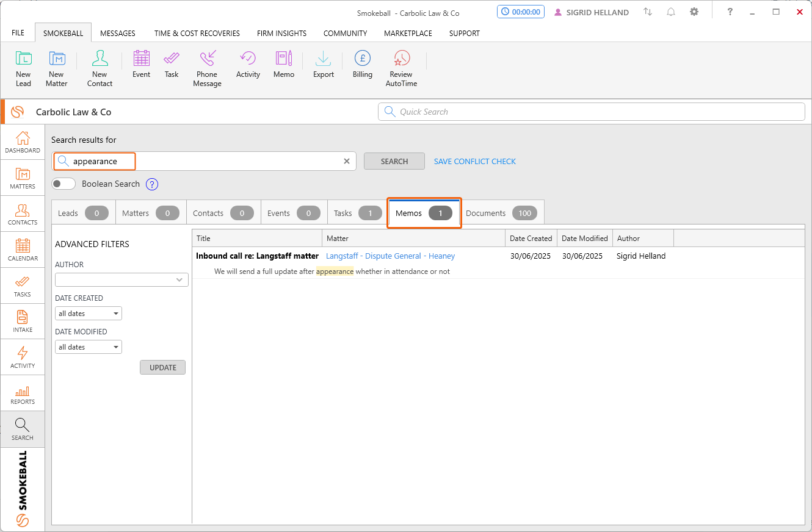Viewport: 812px width, 532px height.
Task: Open FIRM INSIGHTS tab
Action: point(281,33)
